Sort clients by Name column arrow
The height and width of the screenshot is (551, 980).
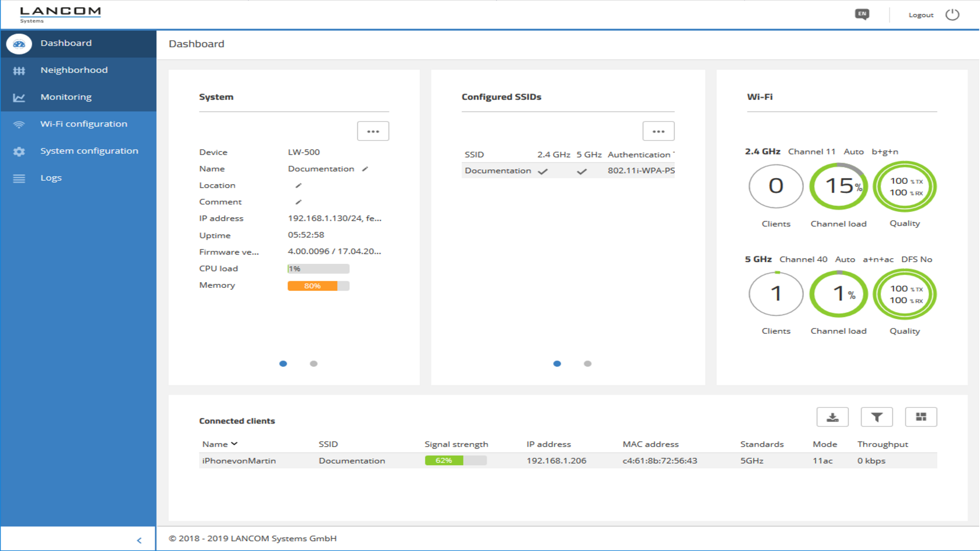click(x=234, y=444)
